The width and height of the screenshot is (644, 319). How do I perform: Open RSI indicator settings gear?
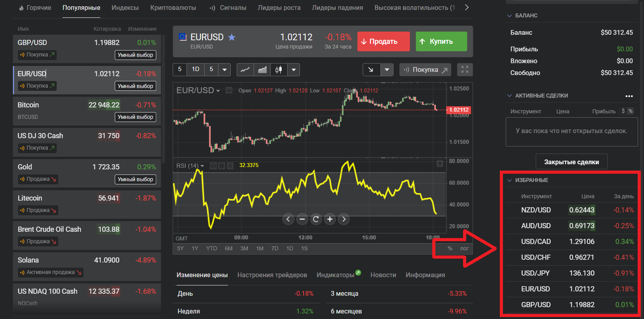pyautogui.click(x=222, y=166)
